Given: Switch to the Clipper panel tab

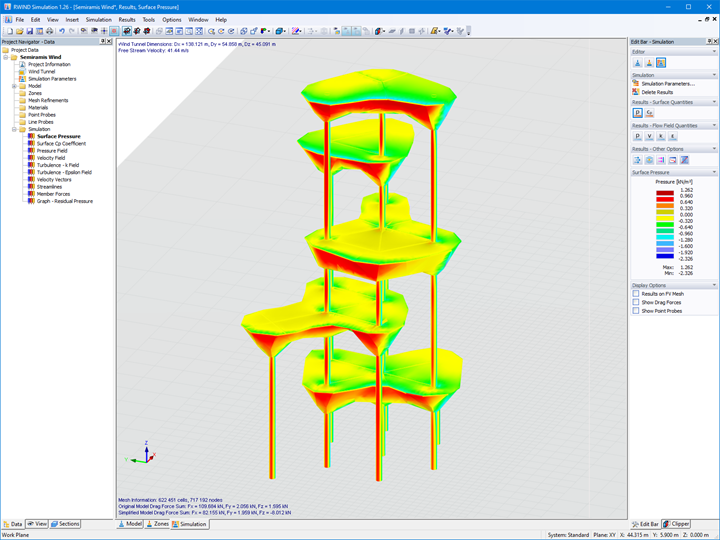Looking at the screenshot, I should click(x=676, y=524).
